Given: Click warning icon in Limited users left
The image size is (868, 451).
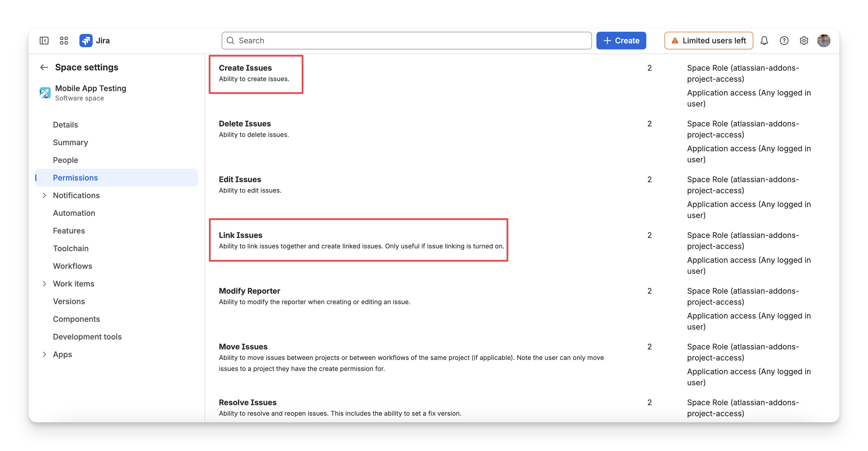Looking at the screenshot, I should click(x=675, y=41).
